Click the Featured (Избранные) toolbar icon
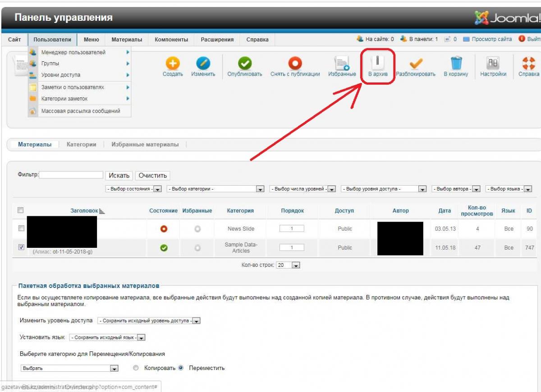The height and width of the screenshot is (392, 541). point(342,64)
